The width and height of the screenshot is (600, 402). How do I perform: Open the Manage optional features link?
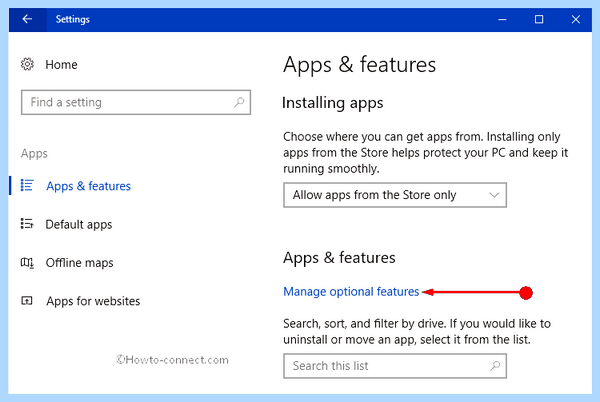(x=351, y=292)
